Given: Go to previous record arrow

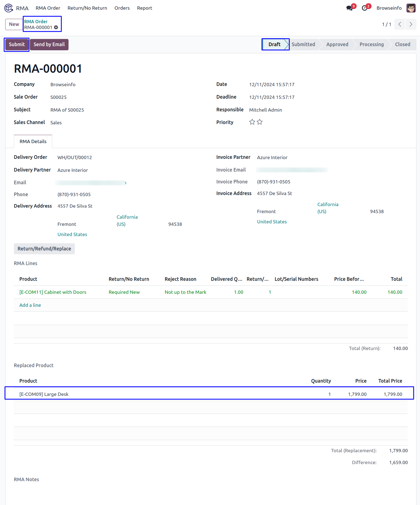Looking at the screenshot, I should tap(400, 24).
